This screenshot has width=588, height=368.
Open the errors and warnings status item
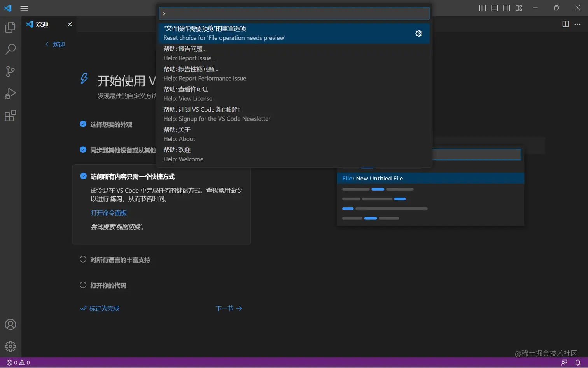[x=18, y=363]
